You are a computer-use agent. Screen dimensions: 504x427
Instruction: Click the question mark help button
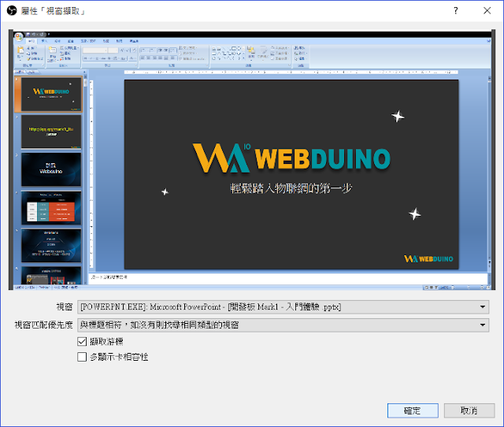pyautogui.click(x=456, y=10)
